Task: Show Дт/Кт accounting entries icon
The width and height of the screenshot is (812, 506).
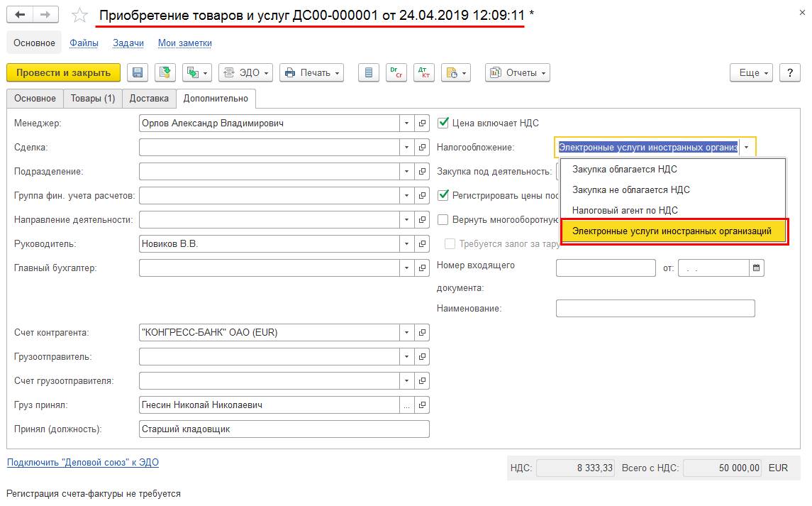Action: point(423,72)
